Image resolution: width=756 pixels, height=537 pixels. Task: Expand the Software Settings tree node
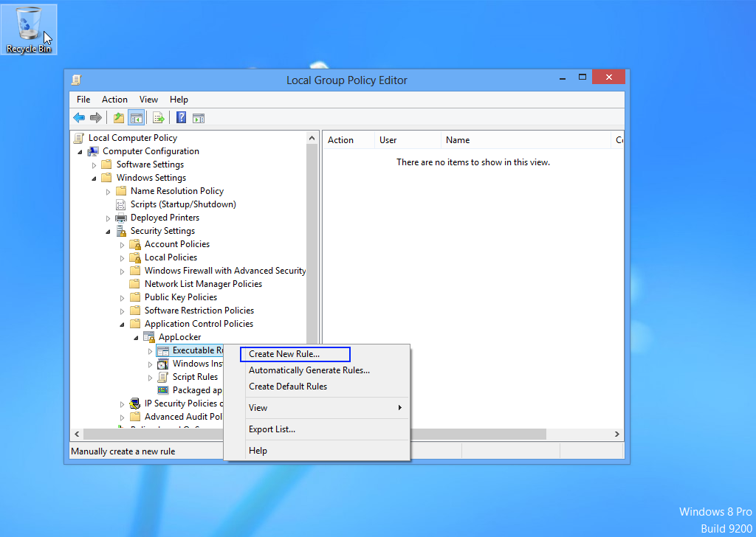click(94, 165)
